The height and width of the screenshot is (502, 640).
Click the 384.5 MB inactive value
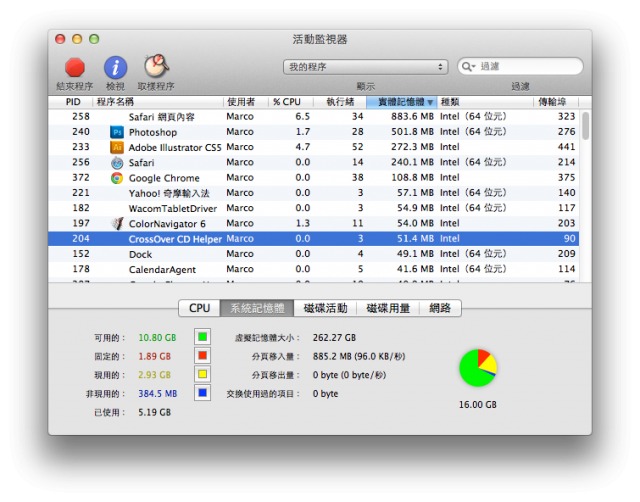coord(158,393)
